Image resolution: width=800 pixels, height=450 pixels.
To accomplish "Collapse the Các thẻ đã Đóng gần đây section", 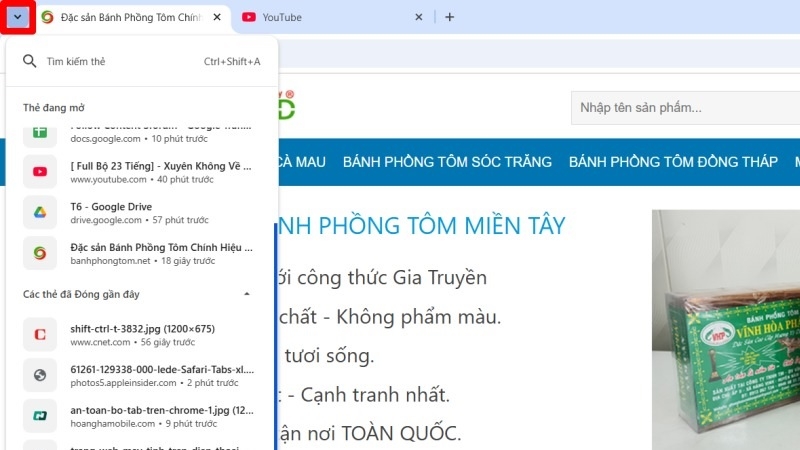I will [247, 294].
